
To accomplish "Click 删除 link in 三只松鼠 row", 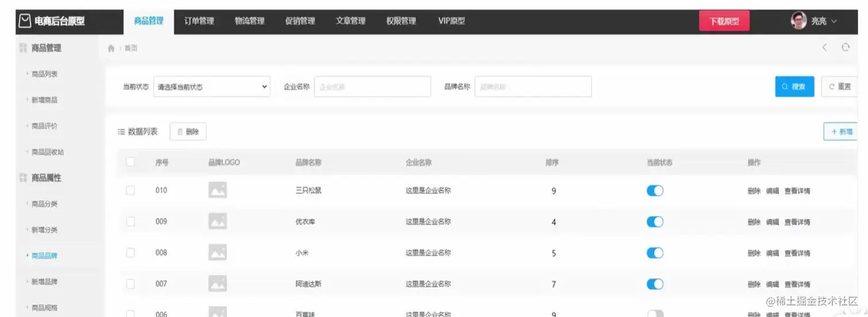I will (754, 191).
